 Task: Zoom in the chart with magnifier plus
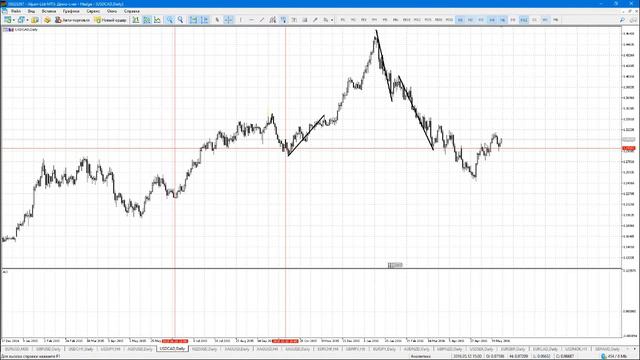(x=169, y=20)
